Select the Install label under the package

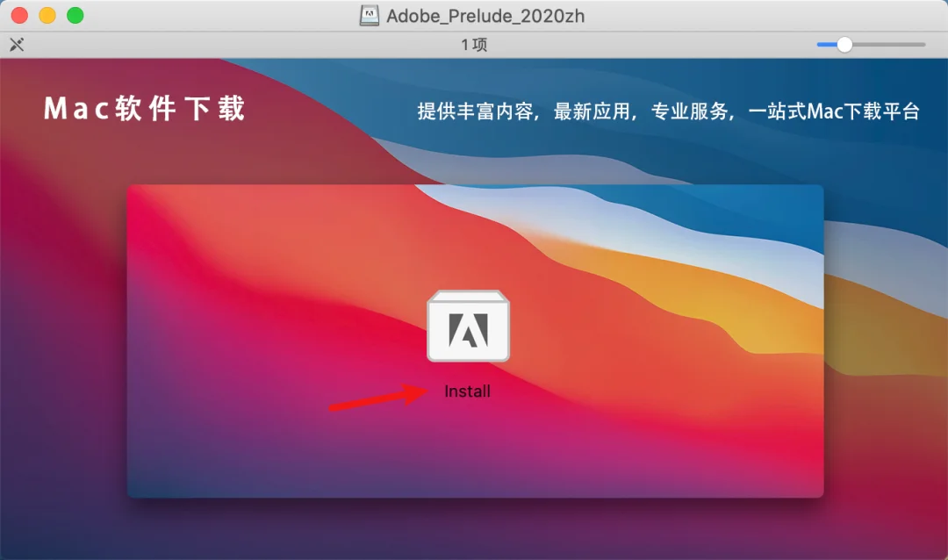click(x=467, y=391)
